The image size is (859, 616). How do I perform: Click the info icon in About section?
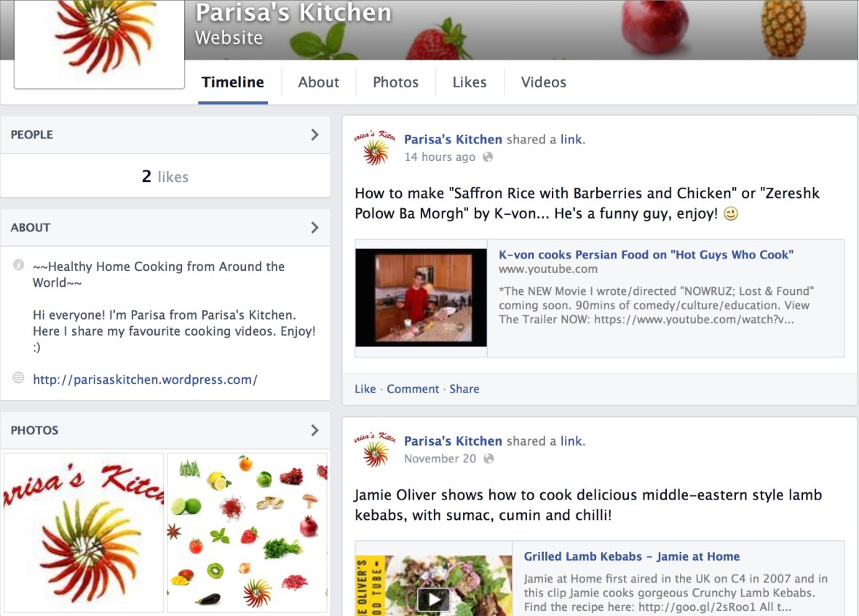[x=19, y=265]
